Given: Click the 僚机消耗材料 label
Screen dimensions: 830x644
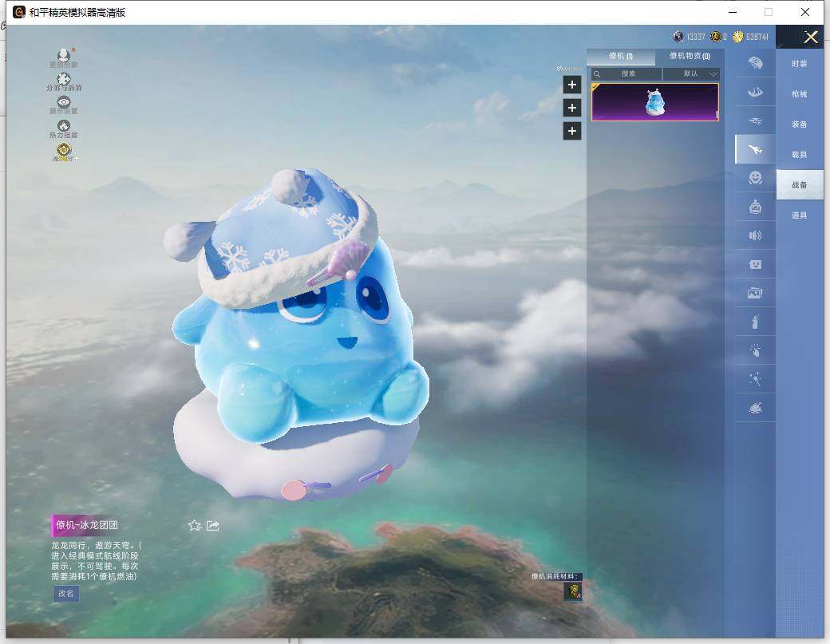Looking at the screenshot, I should coord(556,576).
